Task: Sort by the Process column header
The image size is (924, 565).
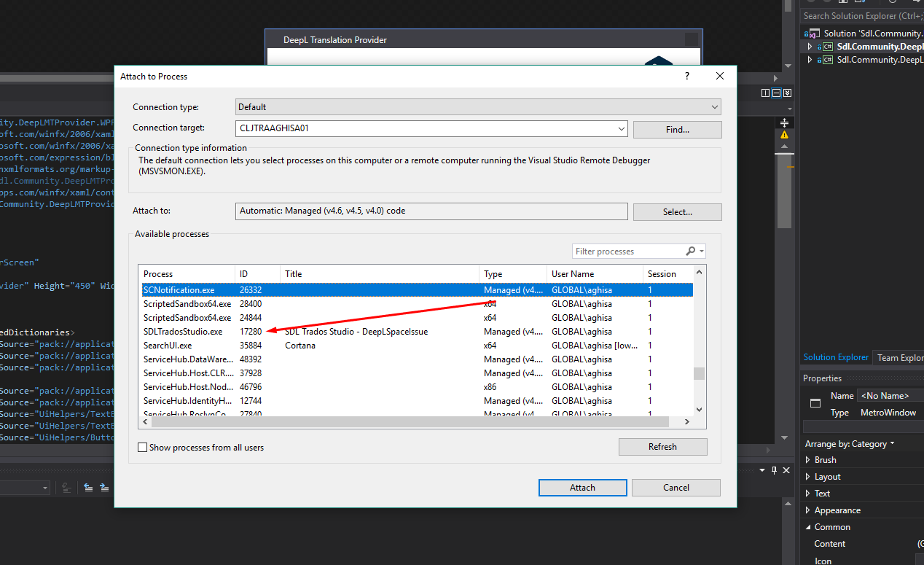Action: 187,274
